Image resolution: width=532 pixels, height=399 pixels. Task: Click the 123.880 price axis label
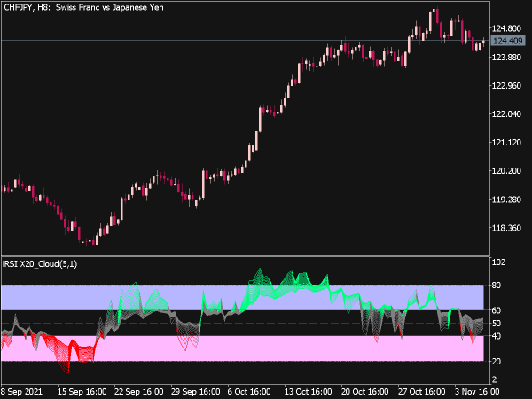pyautogui.click(x=506, y=57)
